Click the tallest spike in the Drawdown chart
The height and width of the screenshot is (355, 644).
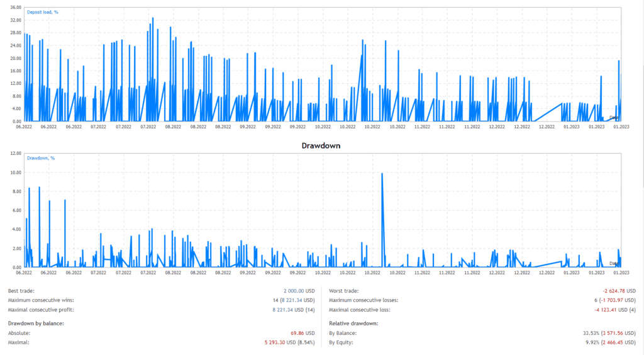coord(382,174)
